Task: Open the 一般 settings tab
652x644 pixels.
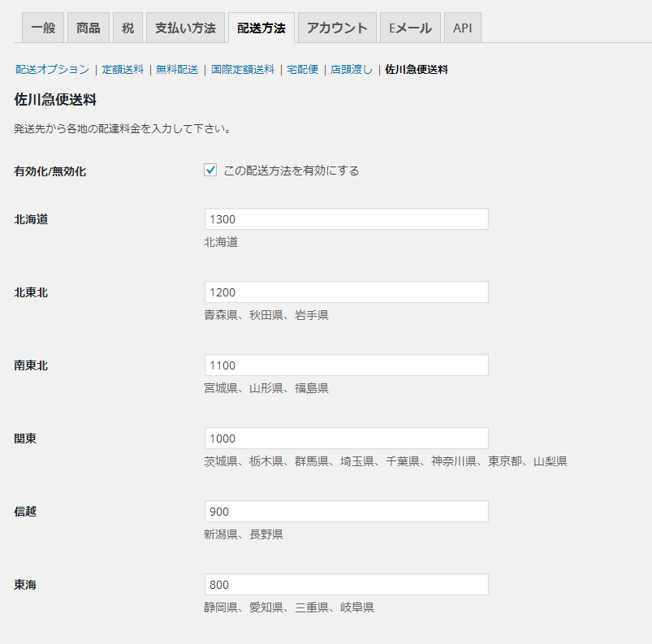Action: tap(43, 28)
